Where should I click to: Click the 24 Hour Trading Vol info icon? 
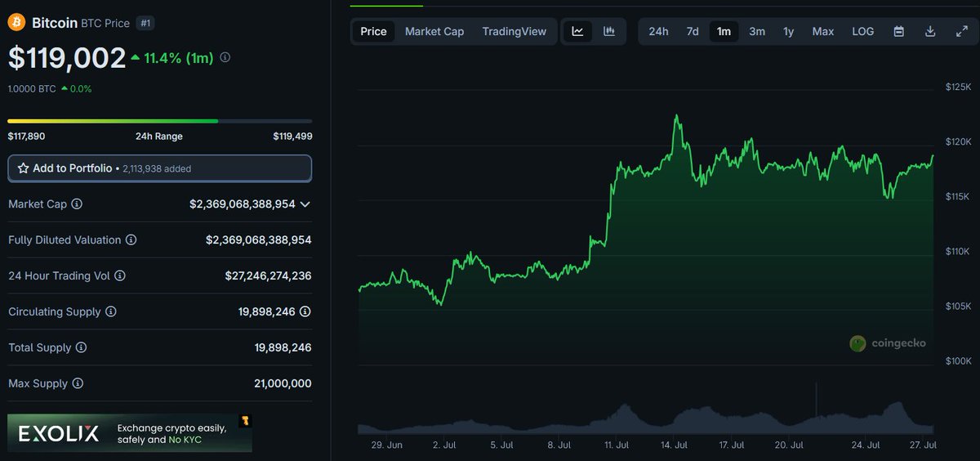pyautogui.click(x=120, y=275)
